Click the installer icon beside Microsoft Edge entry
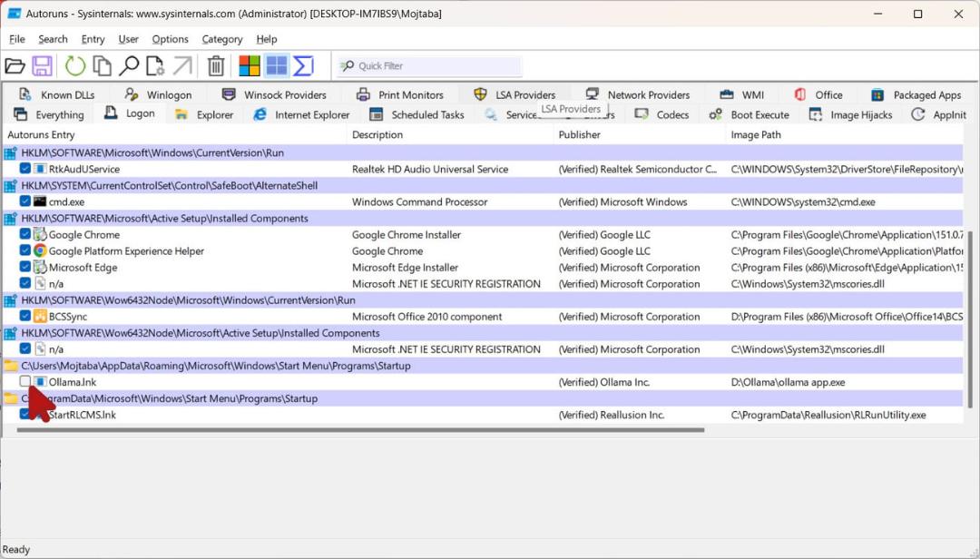Viewport: 980px width, 559px height. point(40,267)
